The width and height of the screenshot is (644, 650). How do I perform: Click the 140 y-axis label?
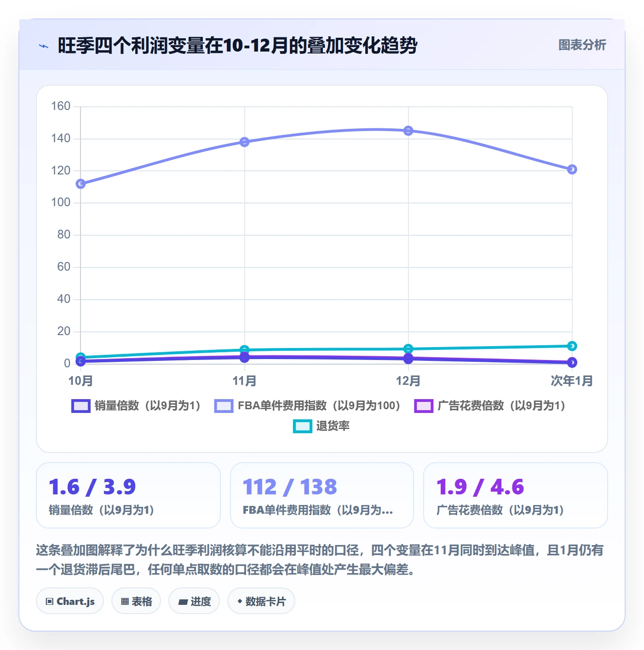coord(61,139)
